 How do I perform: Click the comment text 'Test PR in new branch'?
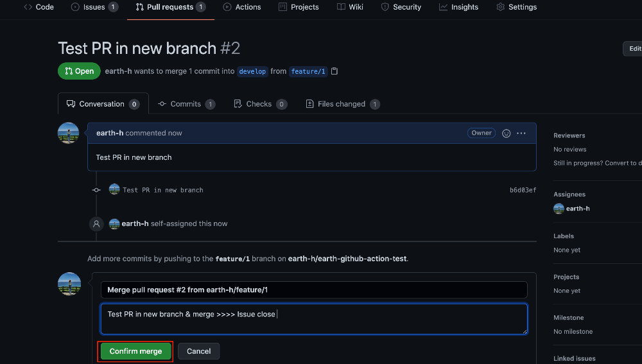[134, 158]
